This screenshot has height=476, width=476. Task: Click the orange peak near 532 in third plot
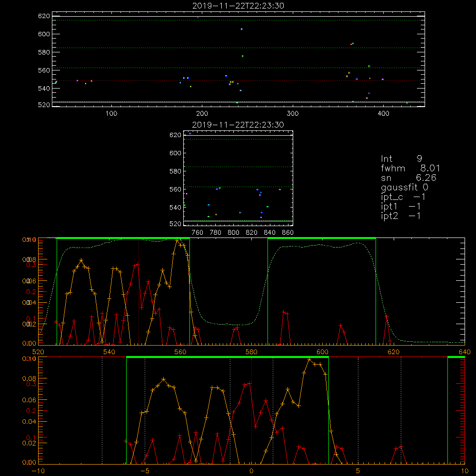81,260
